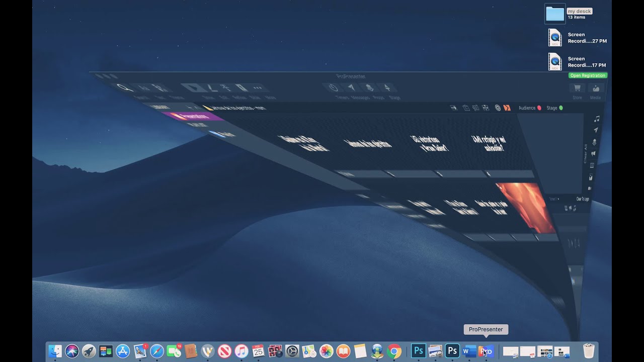Click the stacked layers props icon
The height and width of the screenshot is (362, 644).
coord(595,142)
